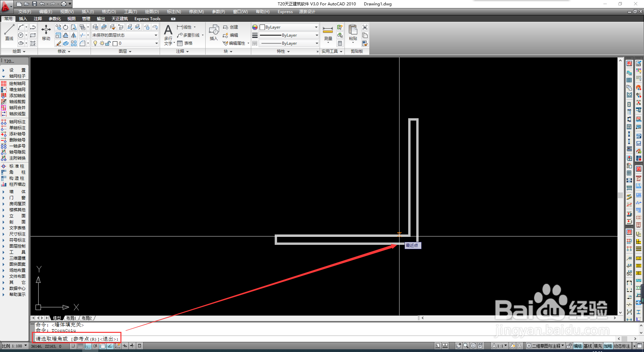This screenshot has height=352, width=644.
Task: Click the layer 0 color square
Action: (x=115, y=43)
